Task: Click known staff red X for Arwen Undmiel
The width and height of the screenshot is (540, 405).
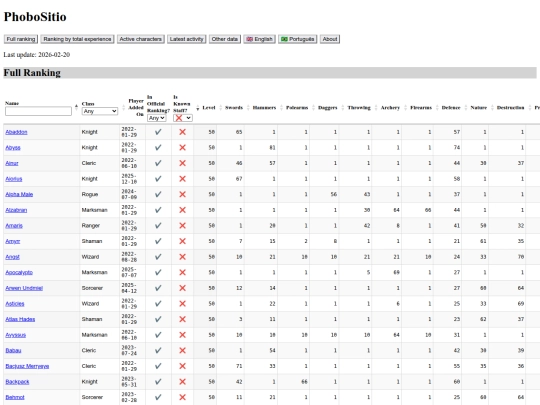Action: [x=183, y=288]
